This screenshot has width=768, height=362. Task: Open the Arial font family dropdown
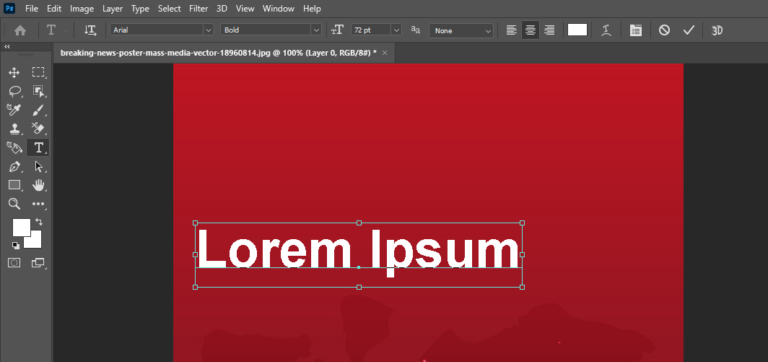(x=209, y=30)
